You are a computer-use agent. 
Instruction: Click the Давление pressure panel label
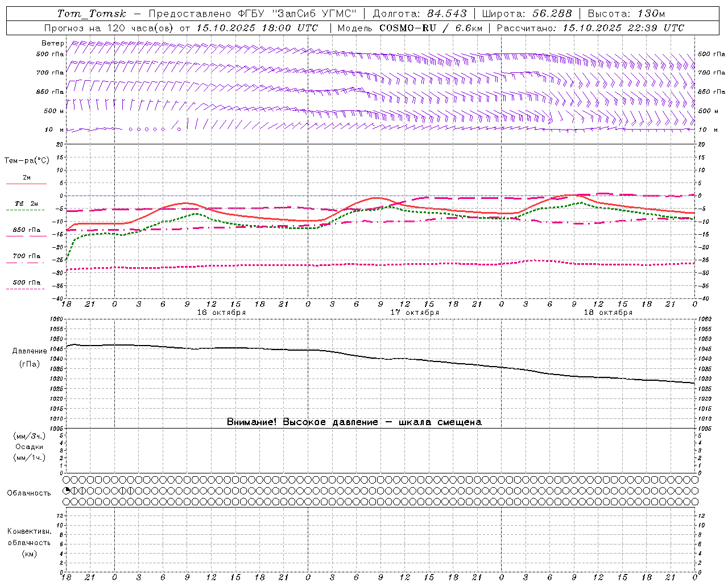[x=30, y=351]
